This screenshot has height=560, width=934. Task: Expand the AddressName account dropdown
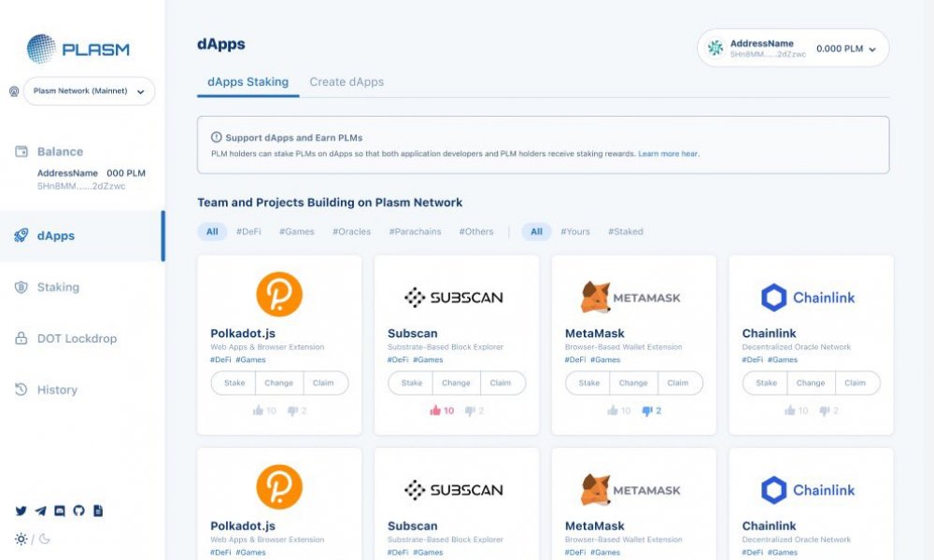(x=793, y=49)
